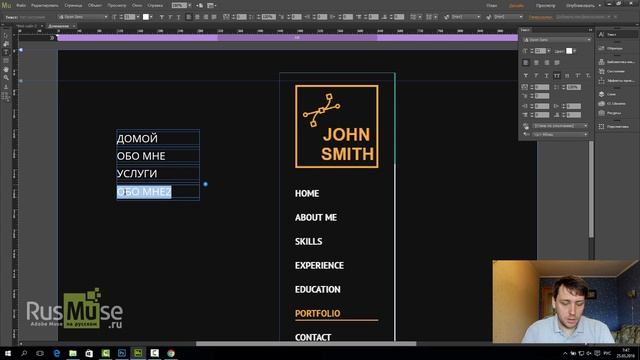Switch to План mode
This screenshot has height=360, width=640.
491,5
